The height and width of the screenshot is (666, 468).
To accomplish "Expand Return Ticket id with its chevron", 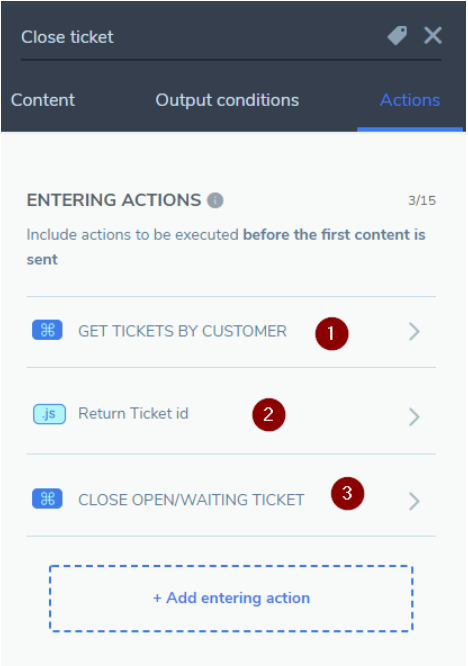I will tap(414, 417).
